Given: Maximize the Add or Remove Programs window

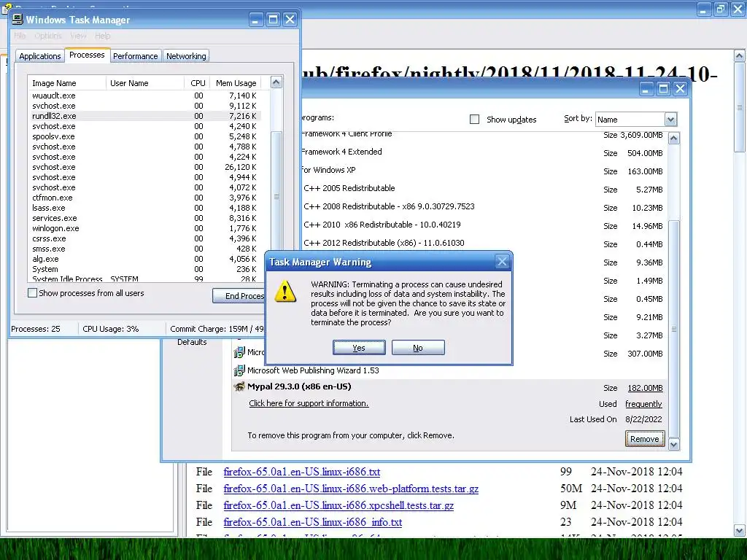Looking at the screenshot, I should pyautogui.click(x=663, y=88).
